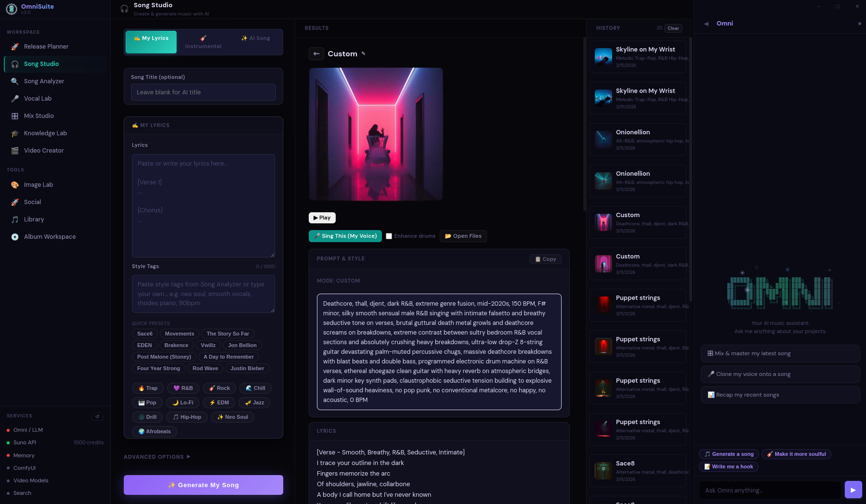866x504 pixels.
Task: Click the back arrow beside Custom title
Action: 316,54
